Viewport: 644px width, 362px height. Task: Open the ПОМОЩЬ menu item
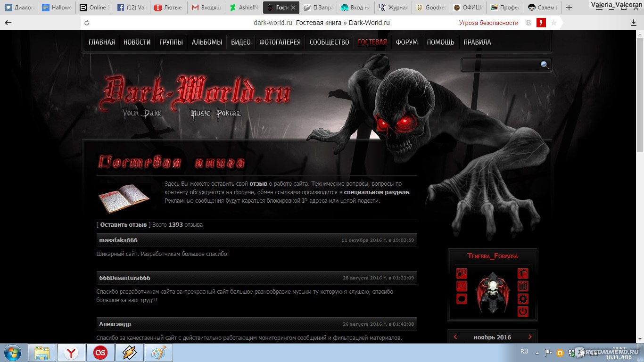click(x=441, y=42)
